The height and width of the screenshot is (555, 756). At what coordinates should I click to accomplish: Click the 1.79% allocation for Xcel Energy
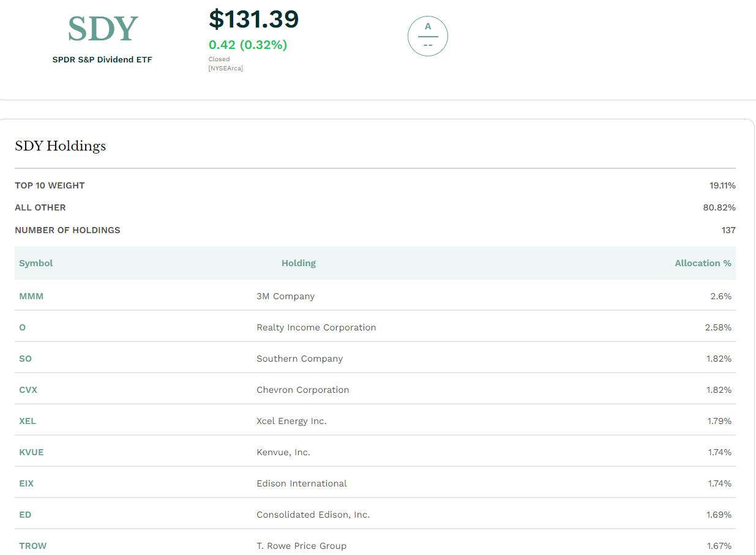click(719, 421)
